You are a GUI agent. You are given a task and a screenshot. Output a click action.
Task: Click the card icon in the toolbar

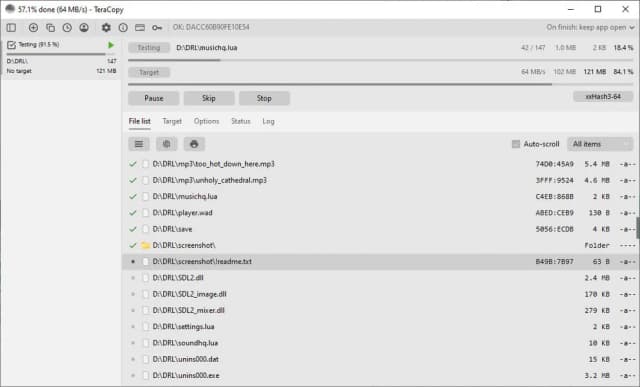click(x=140, y=27)
